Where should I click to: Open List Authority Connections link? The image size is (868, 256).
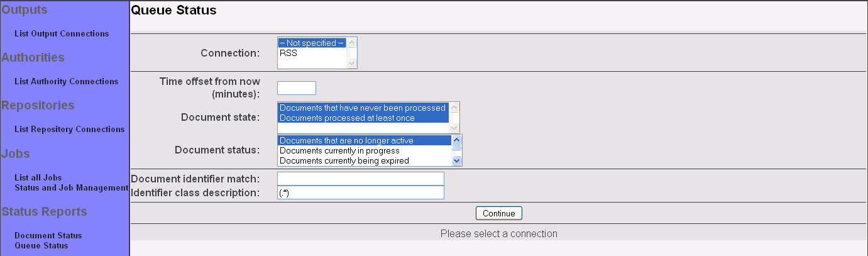(66, 81)
